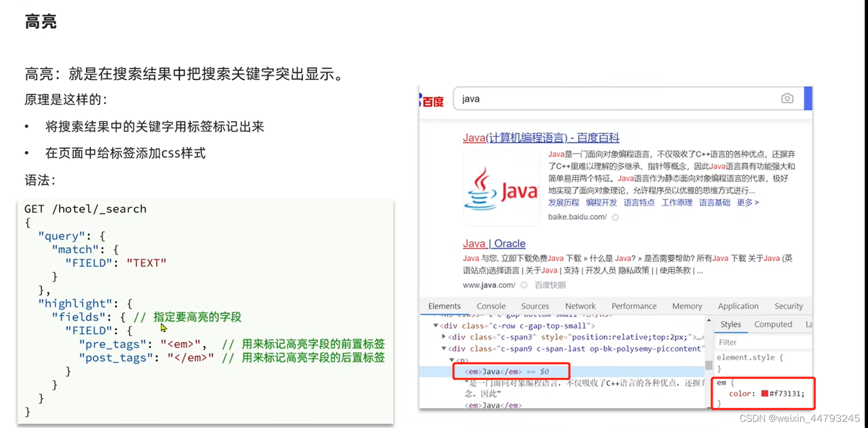Viewport: 868px width, 428px height.
Task: Click the element.style { rule
Action: pyautogui.click(x=749, y=357)
